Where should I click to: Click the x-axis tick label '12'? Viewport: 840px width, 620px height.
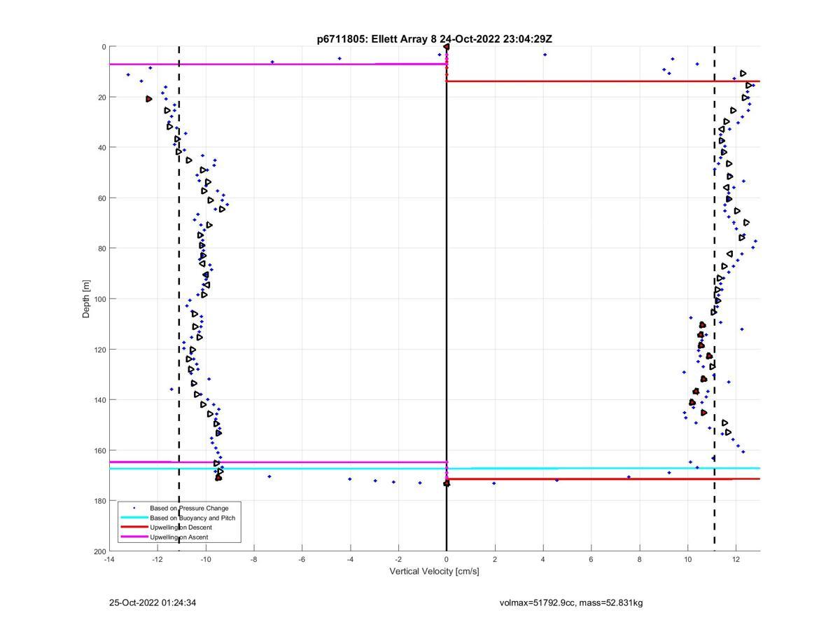[x=736, y=560]
